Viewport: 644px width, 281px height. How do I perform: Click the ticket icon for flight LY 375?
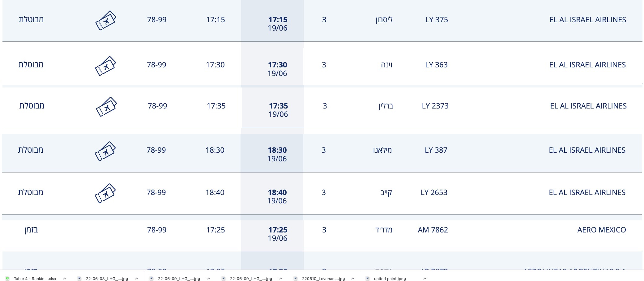click(x=106, y=20)
